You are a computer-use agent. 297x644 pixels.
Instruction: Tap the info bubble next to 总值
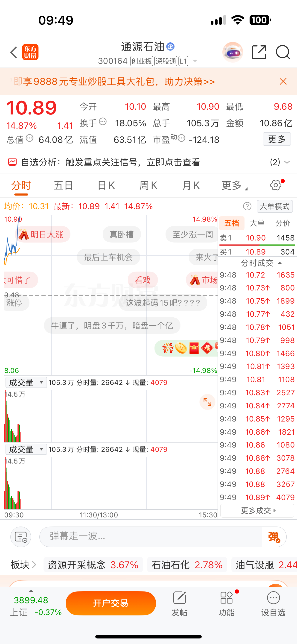[29, 138]
